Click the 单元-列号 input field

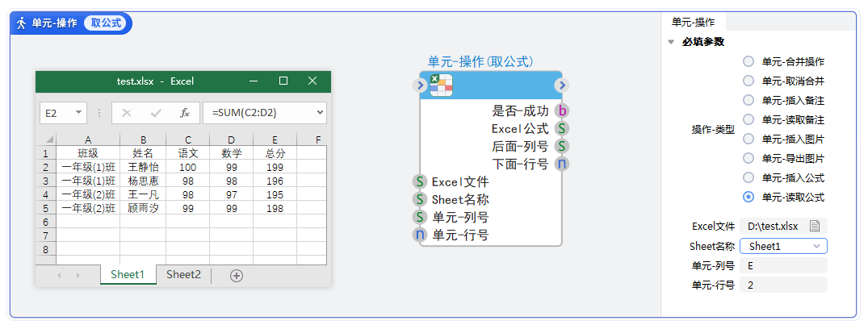pyautogui.click(x=784, y=265)
